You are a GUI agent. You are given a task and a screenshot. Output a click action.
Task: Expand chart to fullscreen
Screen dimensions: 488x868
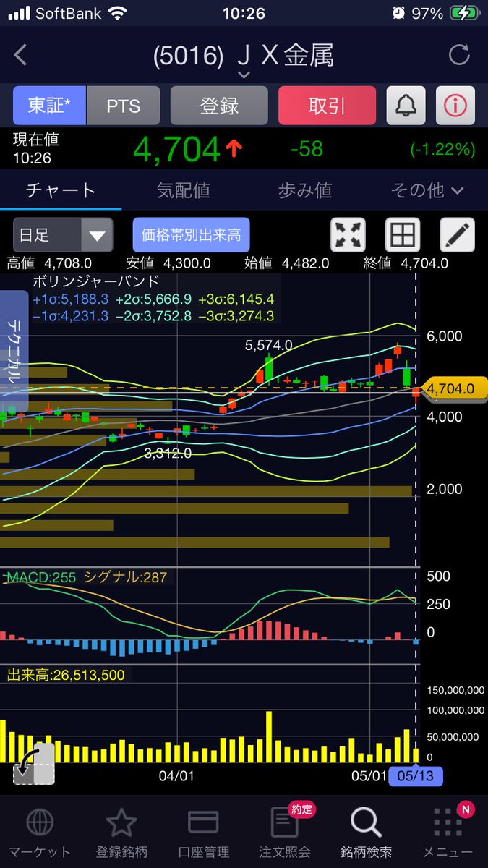(x=348, y=235)
